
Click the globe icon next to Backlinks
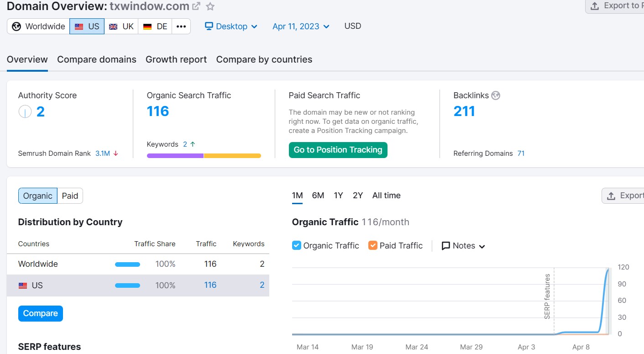tap(496, 95)
